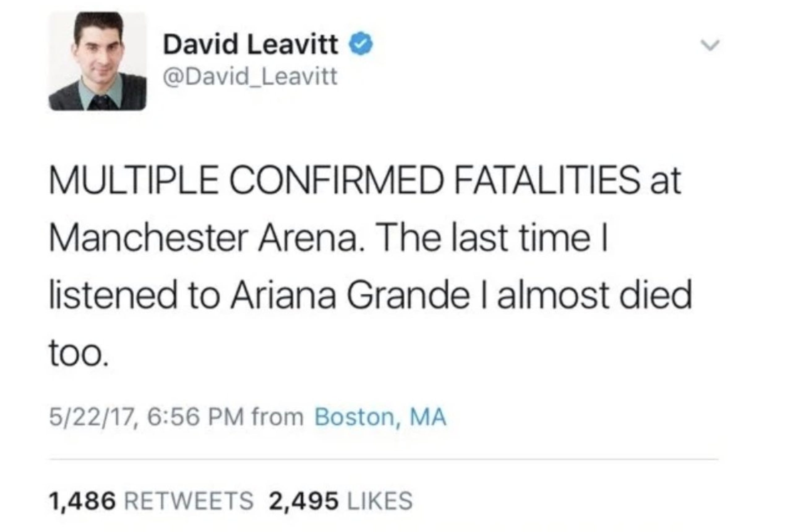Viewport: 787px width, 532px height.
Task: Open David Leavitt's profile picture
Action: (97, 61)
